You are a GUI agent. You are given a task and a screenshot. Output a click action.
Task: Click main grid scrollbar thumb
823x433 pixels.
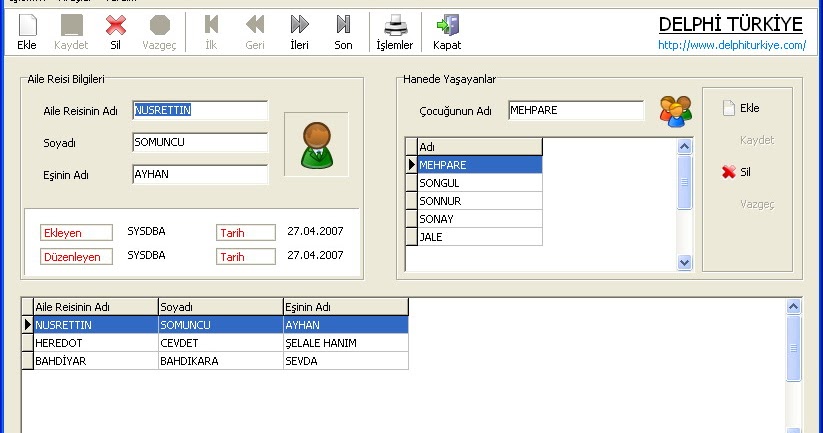click(793, 348)
